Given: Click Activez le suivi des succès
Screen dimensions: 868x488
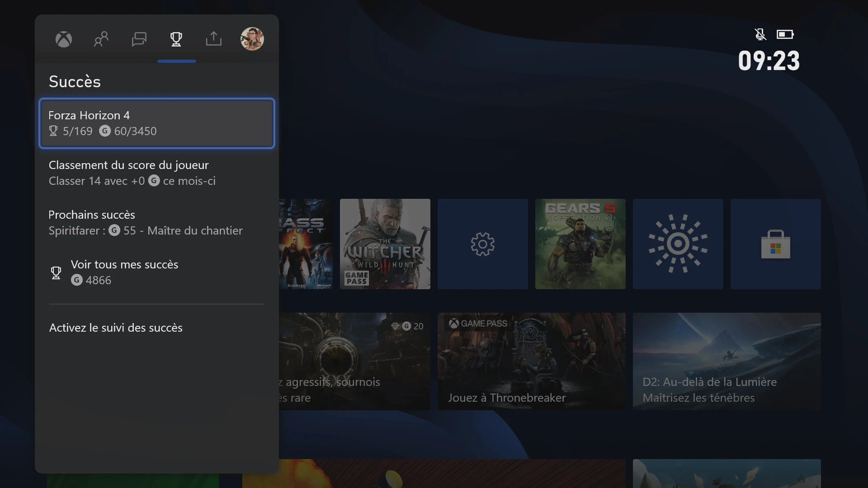Looking at the screenshot, I should [x=157, y=328].
